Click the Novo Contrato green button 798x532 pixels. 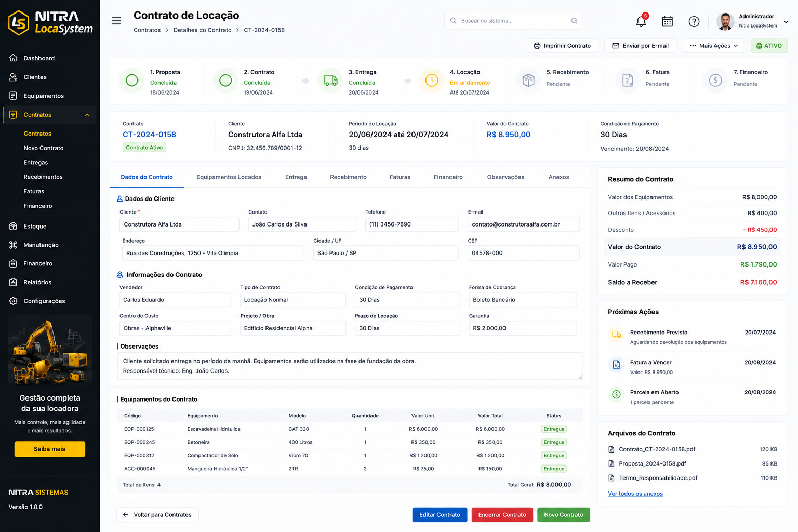click(x=564, y=515)
